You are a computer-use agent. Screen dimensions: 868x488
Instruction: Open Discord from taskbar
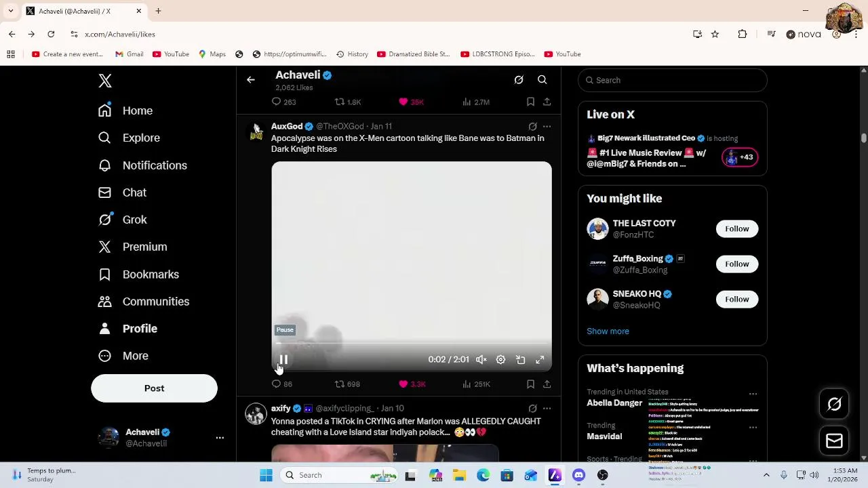point(578,475)
